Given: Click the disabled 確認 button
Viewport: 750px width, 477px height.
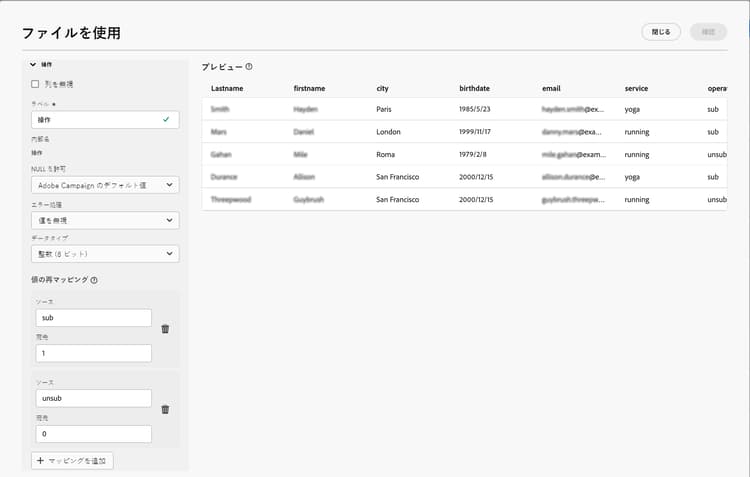Looking at the screenshot, I should (x=708, y=32).
